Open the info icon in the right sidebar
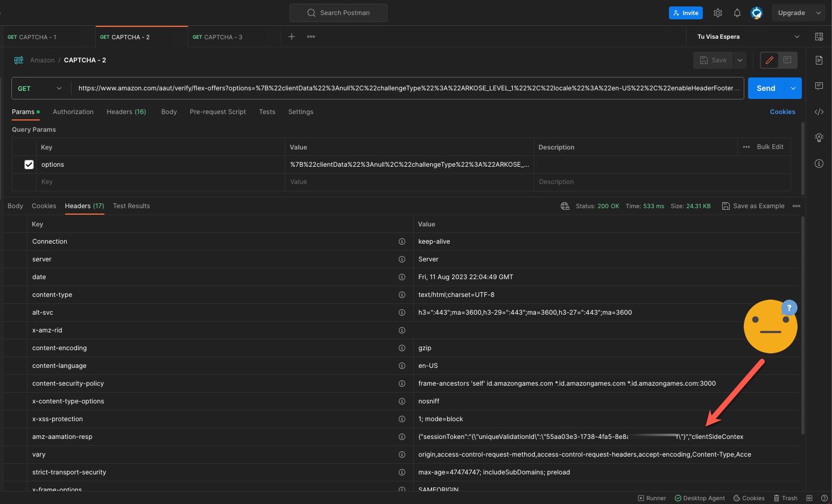832x504 pixels. pyautogui.click(x=819, y=163)
